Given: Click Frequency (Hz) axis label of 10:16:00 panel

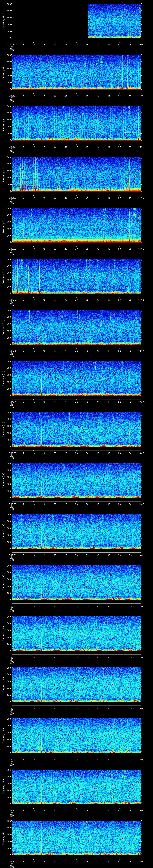Looking at the screenshot, I should tap(3, 378).
